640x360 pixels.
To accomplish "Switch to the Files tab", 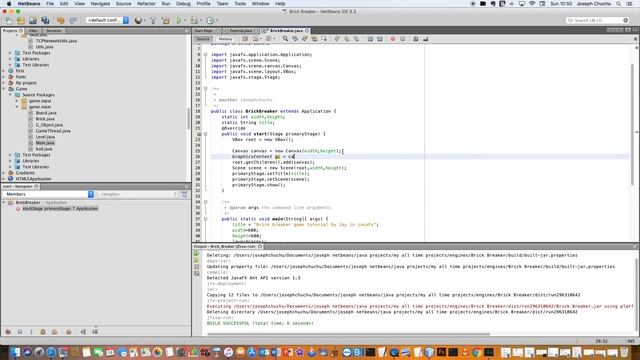I will click(x=33, y=31).
